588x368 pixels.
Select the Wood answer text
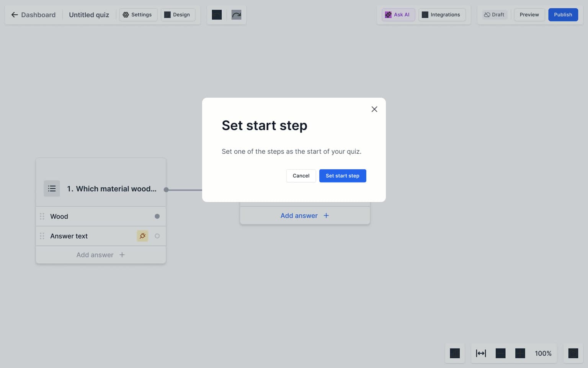click(59, 216)
